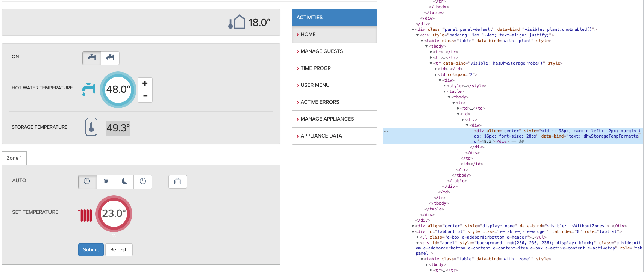Click the blue hot water tap icon
This screenshot has width=644, height=272.
[89, 89]
